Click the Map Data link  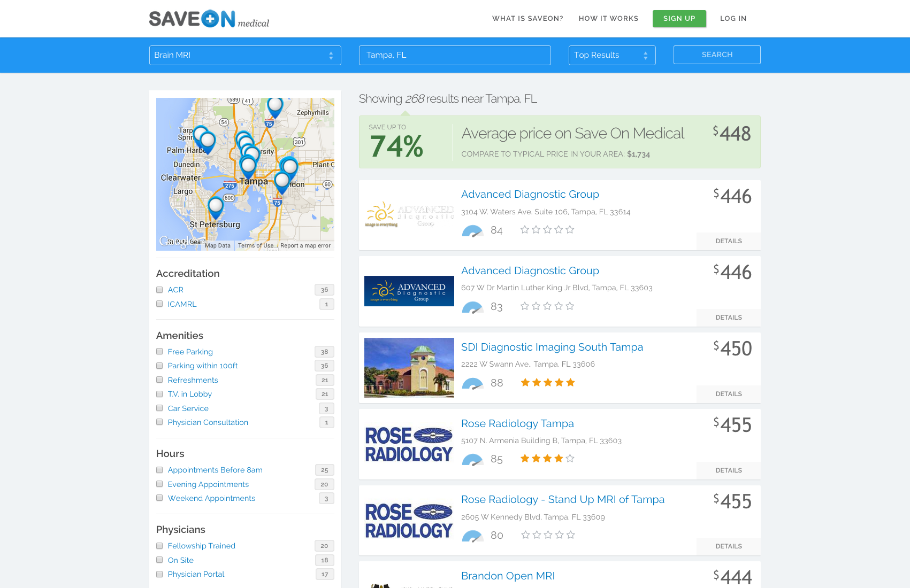coord(218,246)
